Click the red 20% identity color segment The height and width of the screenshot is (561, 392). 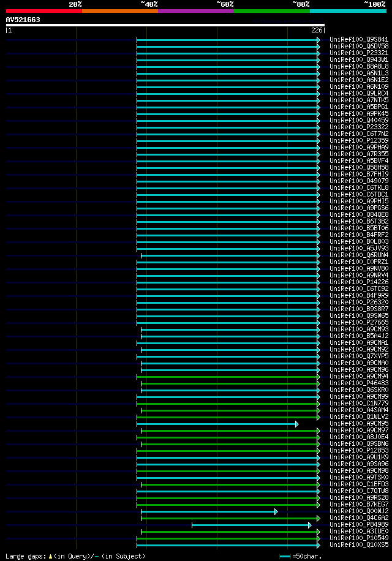[x=44, y=11]
